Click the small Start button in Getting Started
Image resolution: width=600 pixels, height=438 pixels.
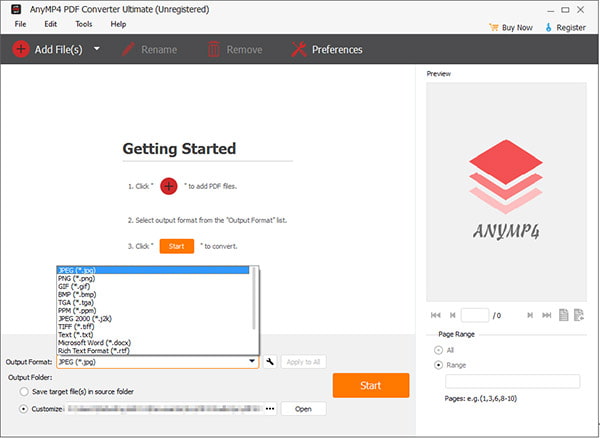pyautogui.click(x=177, y=246)
